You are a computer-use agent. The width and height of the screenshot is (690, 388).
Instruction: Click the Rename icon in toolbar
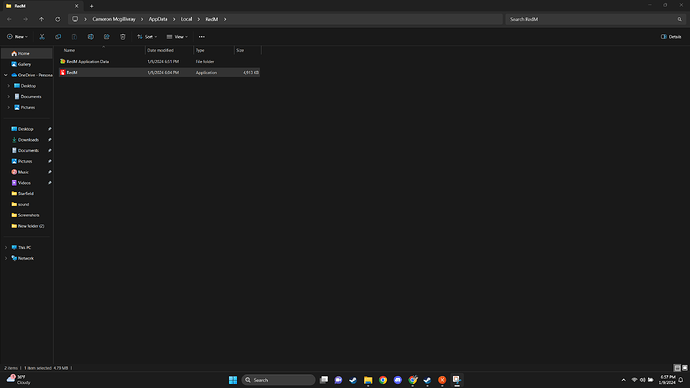pos(91,37)
